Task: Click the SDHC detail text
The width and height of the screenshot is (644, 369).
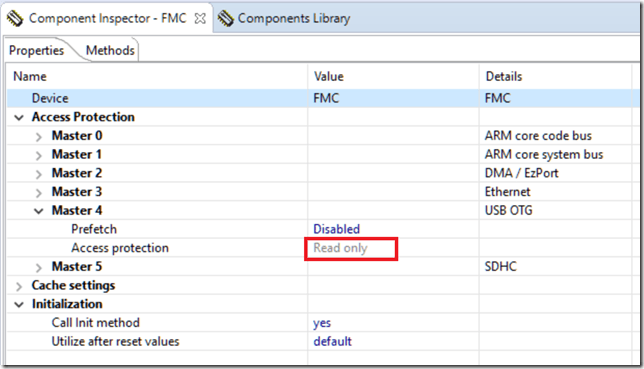Action: pos(501,266)
